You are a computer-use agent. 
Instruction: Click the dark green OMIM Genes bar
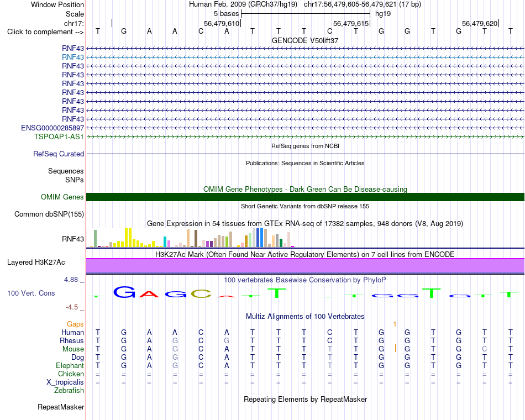(x=305, y=197)
